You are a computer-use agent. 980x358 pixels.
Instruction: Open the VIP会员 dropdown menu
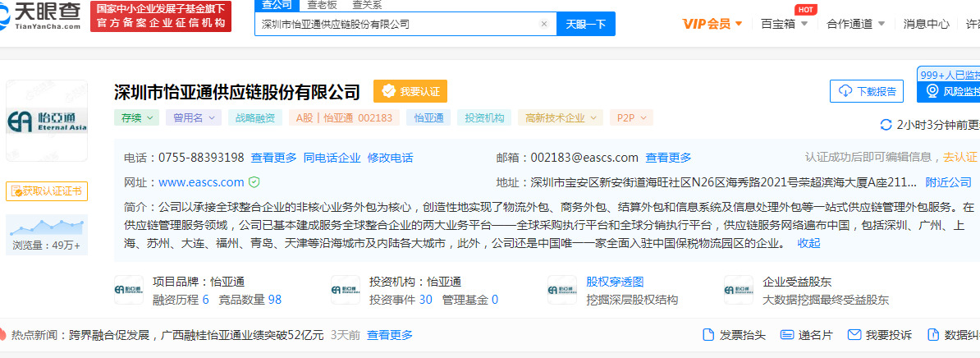pos(712,24)
